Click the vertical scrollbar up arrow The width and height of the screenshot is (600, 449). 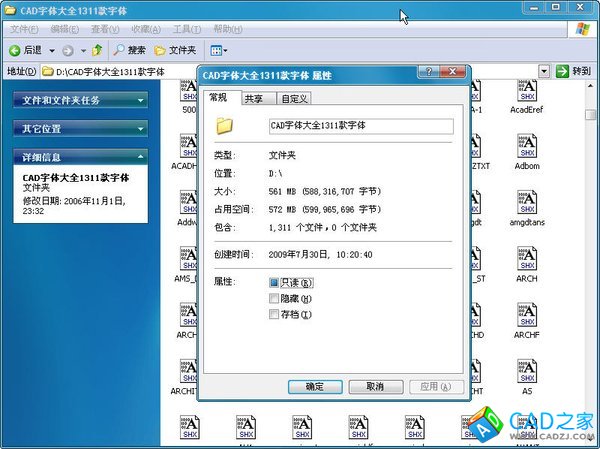(591, 86)
